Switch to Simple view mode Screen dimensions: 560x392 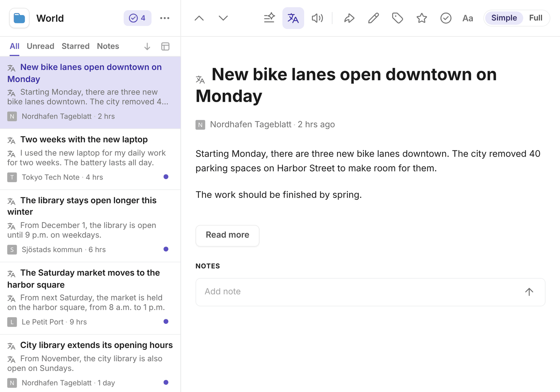point(504,18)
